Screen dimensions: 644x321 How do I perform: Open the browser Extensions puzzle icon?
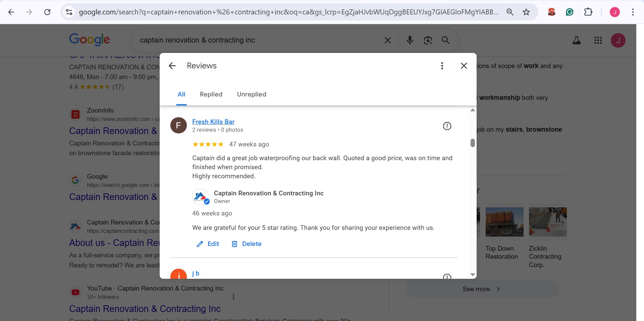click(588, 12)
